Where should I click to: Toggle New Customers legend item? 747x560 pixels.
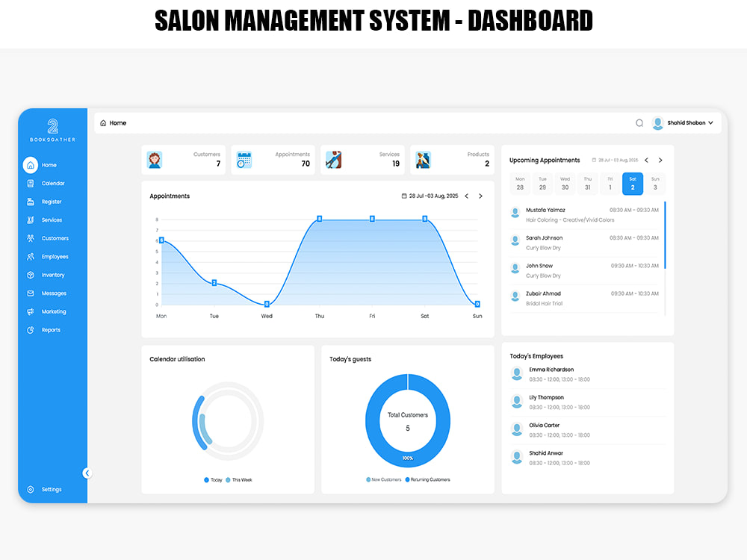coord(383,479)
